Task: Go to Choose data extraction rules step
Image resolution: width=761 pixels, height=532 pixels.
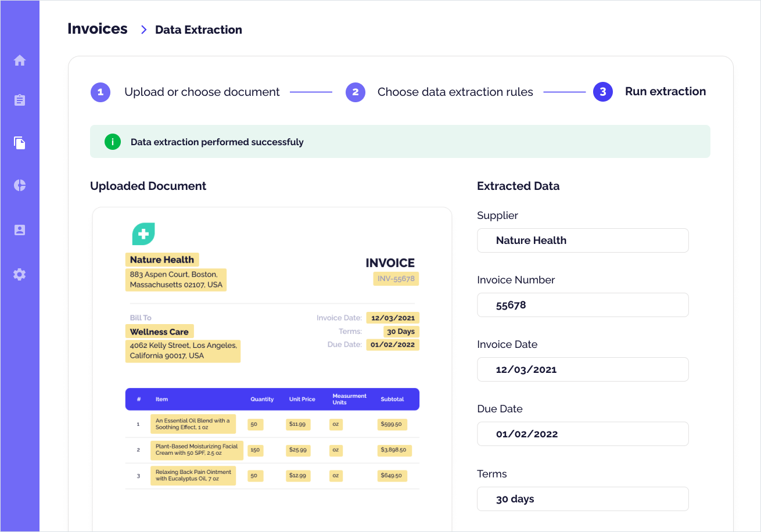Action: pos(455,92)
